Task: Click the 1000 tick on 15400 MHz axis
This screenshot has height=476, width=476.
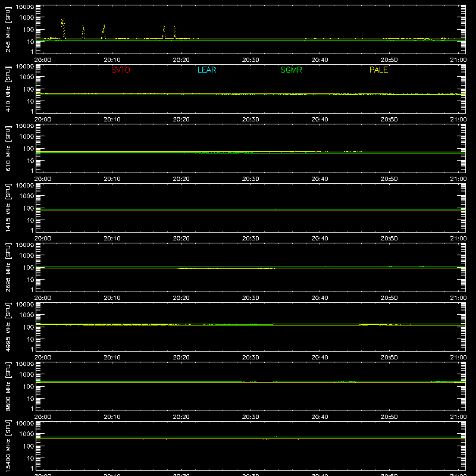Action: [x=27, y=434]
